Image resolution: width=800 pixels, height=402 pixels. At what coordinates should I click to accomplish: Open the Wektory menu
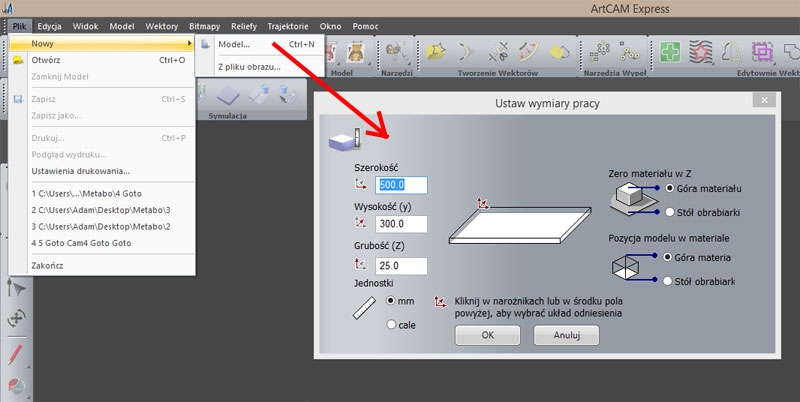pyautogui.click(x=161, y=27)
